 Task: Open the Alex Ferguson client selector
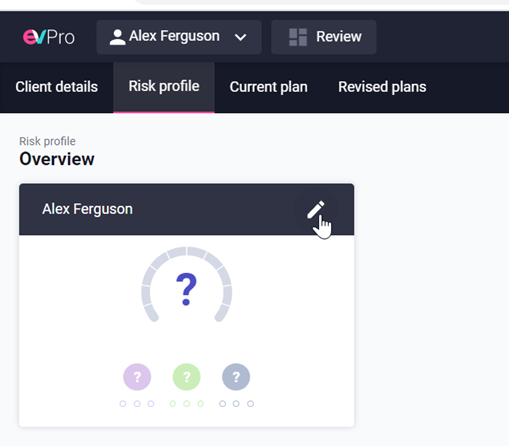(179, 37)
